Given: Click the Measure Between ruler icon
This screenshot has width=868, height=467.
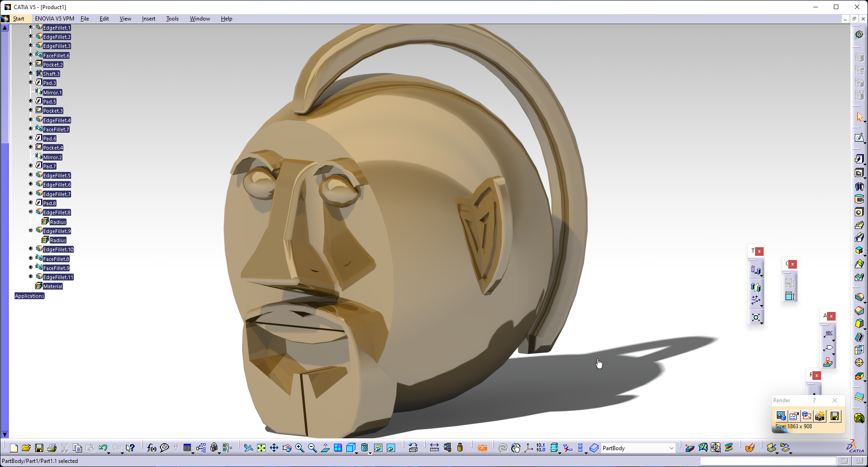Looking at the screenshot, I should [434, 448].
